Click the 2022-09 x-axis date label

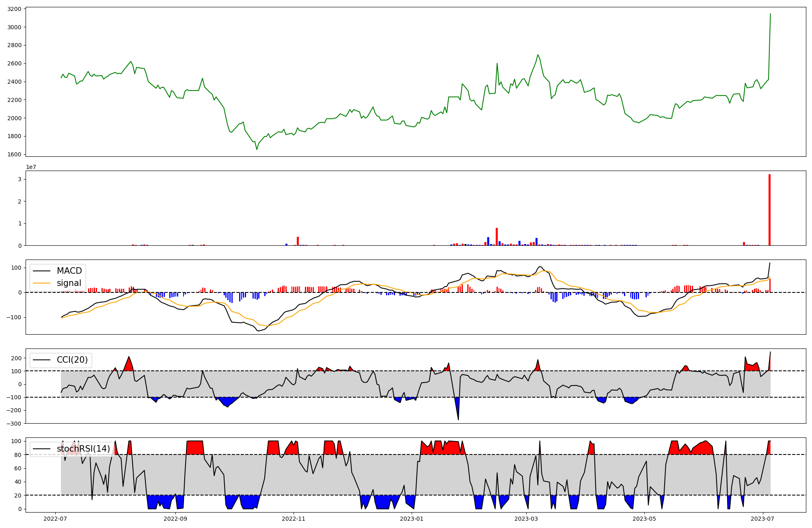(x=175, y=519)
